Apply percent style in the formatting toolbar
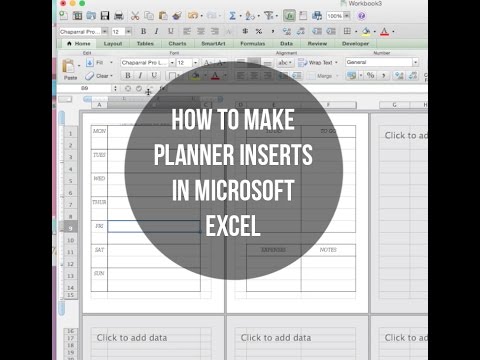 259,31
